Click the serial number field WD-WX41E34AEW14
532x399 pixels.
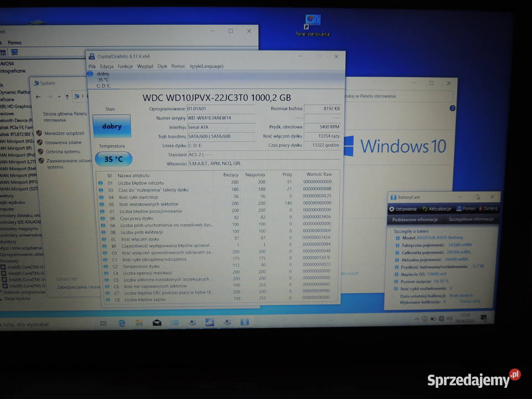(221, 118)
